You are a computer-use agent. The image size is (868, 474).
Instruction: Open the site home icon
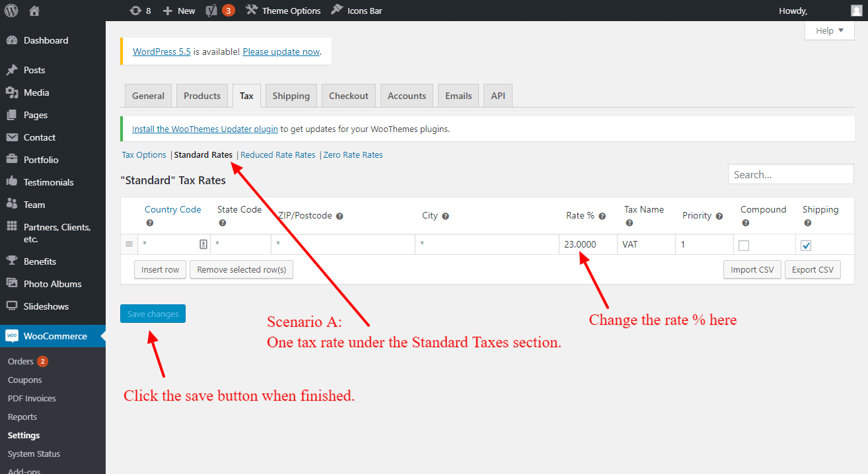pos(34,11)
